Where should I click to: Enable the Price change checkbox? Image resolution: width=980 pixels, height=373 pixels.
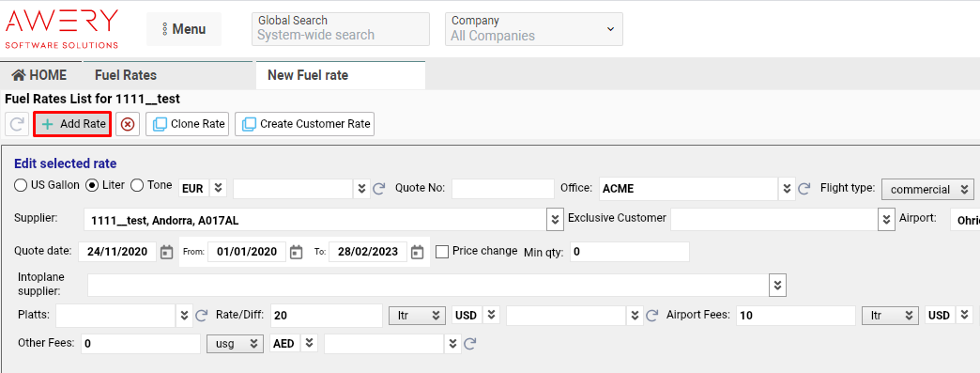point(442,252)
